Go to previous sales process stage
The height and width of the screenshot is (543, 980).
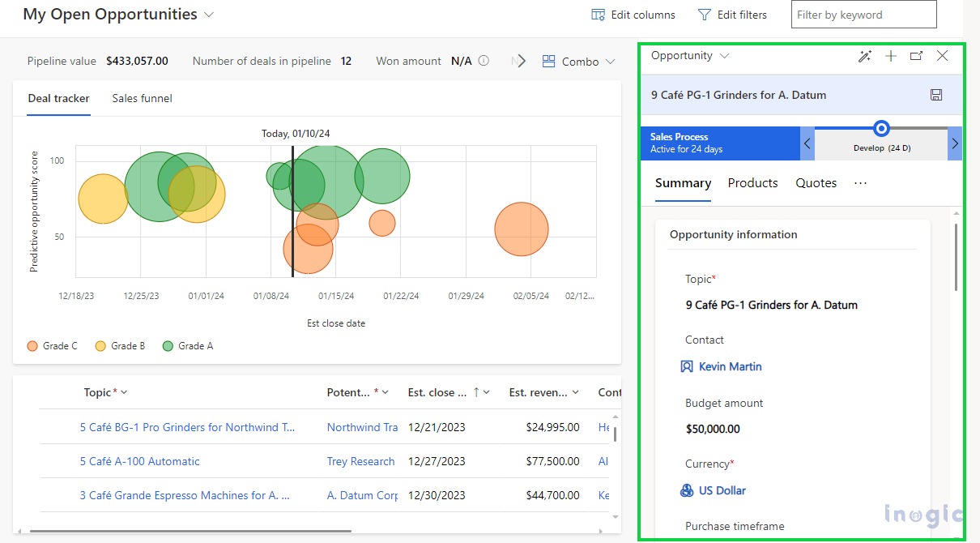tap(807, 143)
